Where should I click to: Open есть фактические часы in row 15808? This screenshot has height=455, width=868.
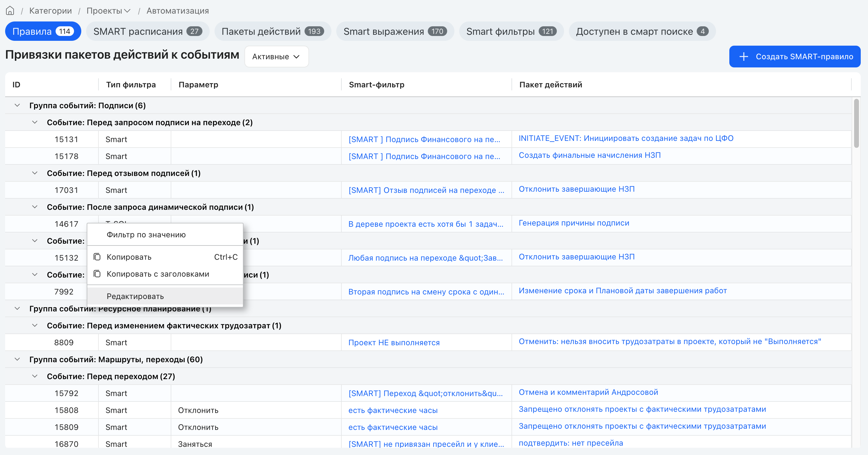pyautogui.click(x=393, y=411)
